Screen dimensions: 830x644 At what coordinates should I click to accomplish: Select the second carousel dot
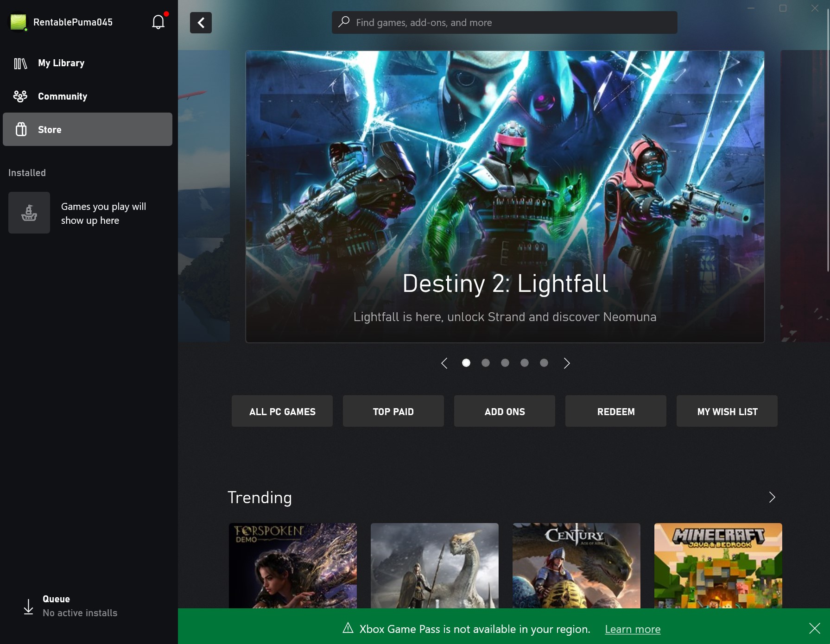486,363
